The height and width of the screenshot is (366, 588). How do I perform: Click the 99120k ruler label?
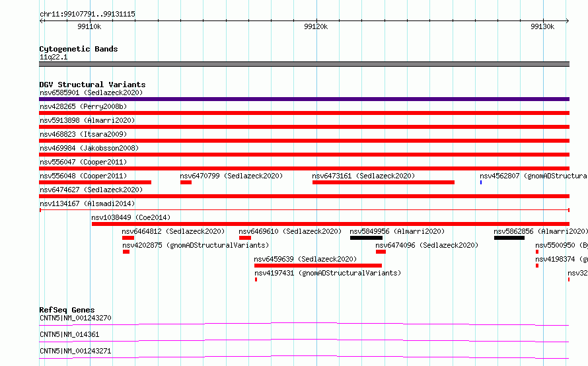pyautogui.click(x=316, y=26)
